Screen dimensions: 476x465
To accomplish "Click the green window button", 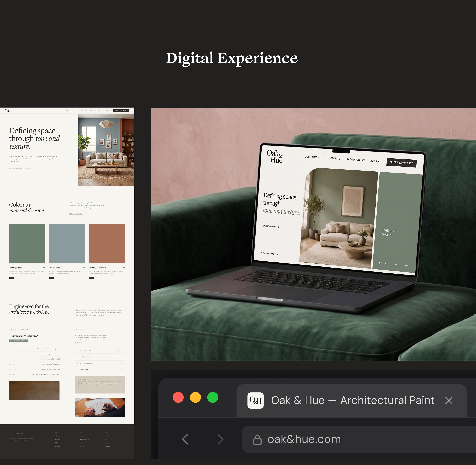I will 213,397.
